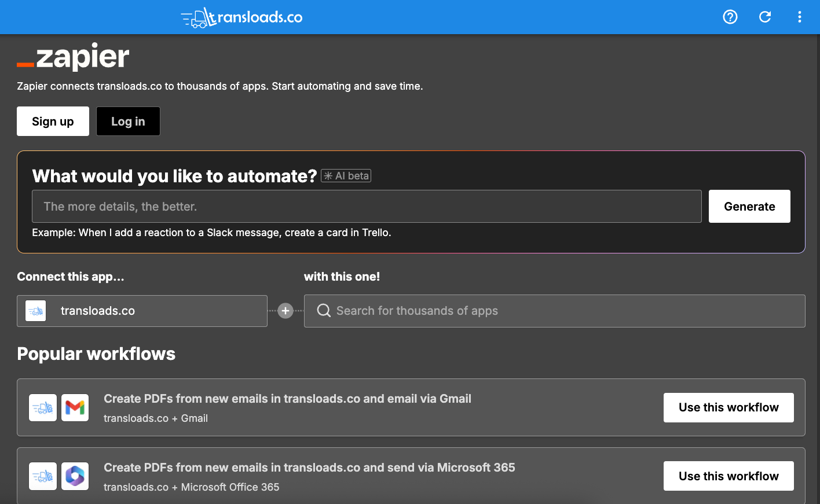This screenshot has width=820, height=504.
Task: Click the transloads.co logo in header
Action: coord(241,17)
